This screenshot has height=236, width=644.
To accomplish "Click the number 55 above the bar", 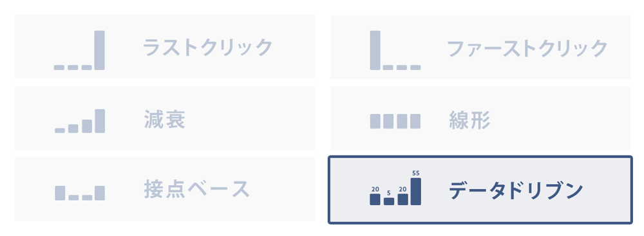I will (x=415, y=173).
